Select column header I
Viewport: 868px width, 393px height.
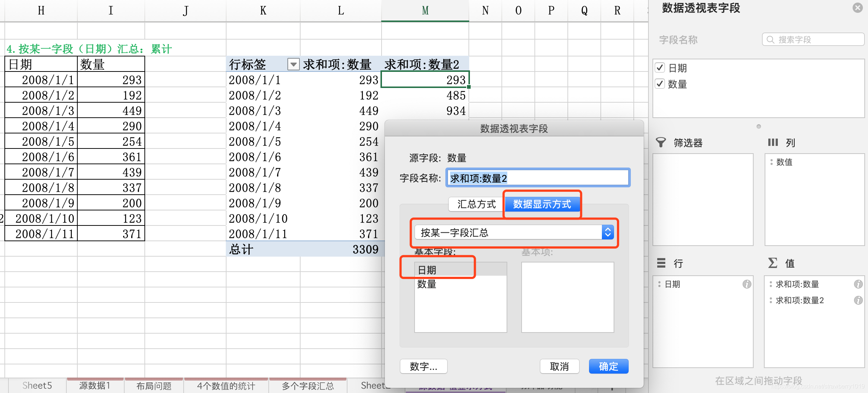point(111,11)
